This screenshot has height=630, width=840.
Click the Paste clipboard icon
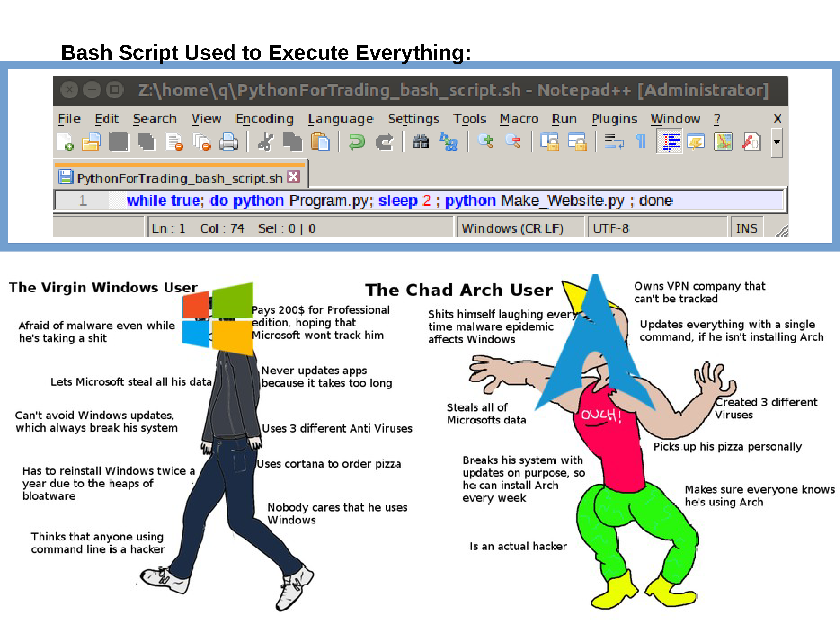click(320, 142)
